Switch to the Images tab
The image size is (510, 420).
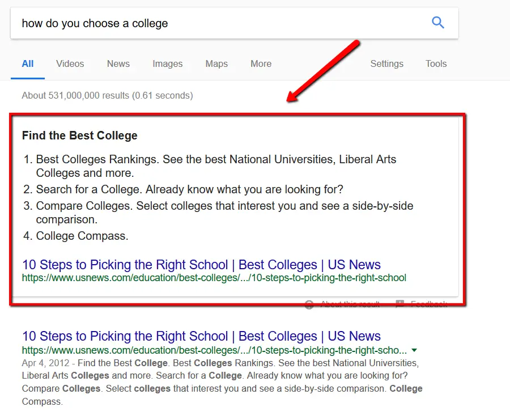click(167, 64)
